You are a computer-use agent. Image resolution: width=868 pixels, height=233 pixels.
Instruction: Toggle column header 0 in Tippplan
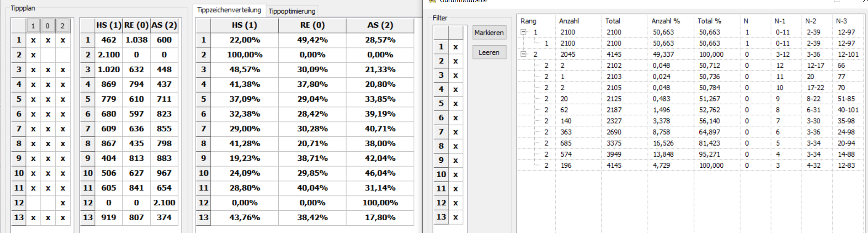48,26
